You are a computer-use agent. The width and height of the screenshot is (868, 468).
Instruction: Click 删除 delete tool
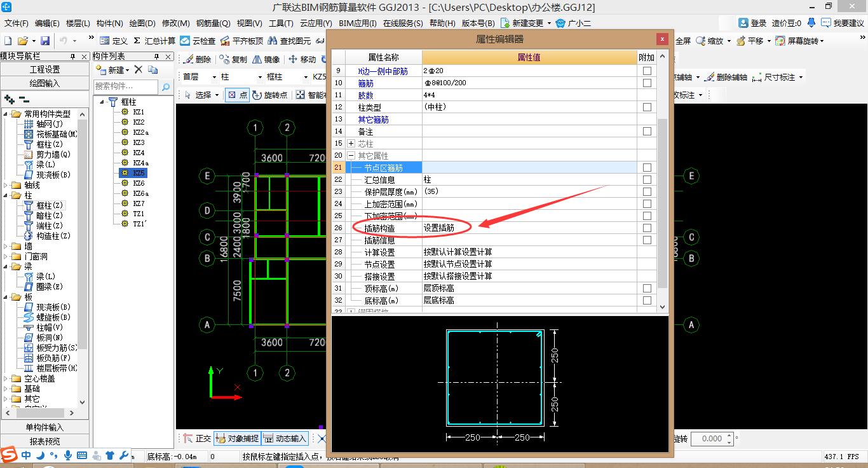click(x=198, y=59)
